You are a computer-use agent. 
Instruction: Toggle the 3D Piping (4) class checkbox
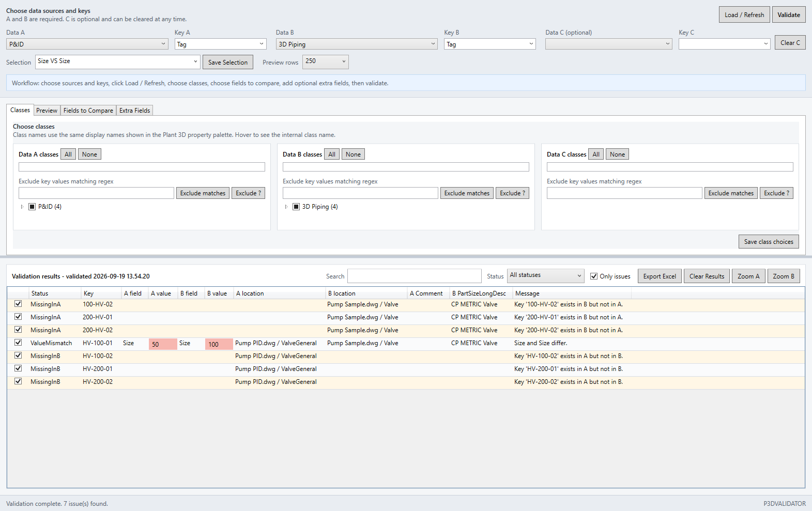(x=296, y=207)
